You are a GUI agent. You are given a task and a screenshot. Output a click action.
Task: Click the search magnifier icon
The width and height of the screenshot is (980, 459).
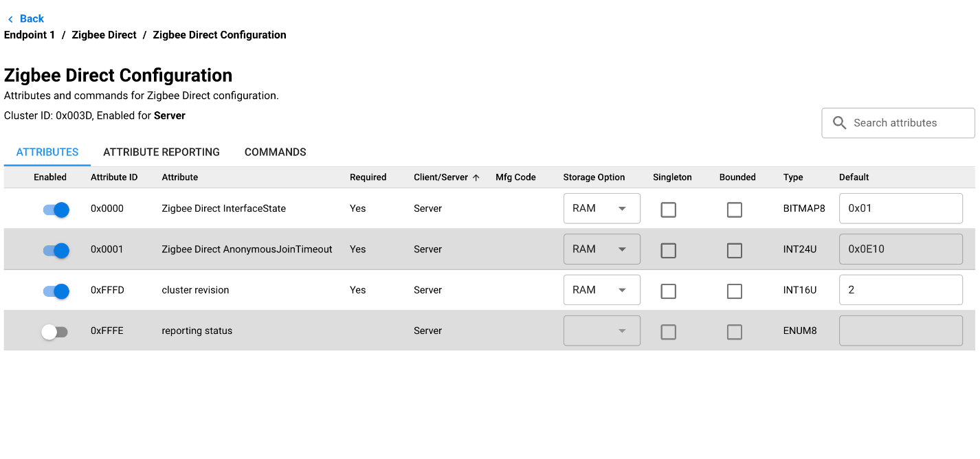839,123
